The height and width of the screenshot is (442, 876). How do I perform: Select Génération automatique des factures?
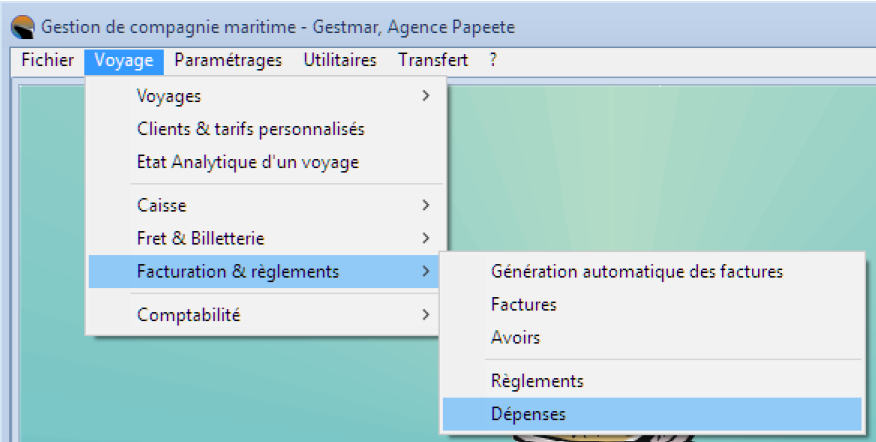(x=637, y=271)
